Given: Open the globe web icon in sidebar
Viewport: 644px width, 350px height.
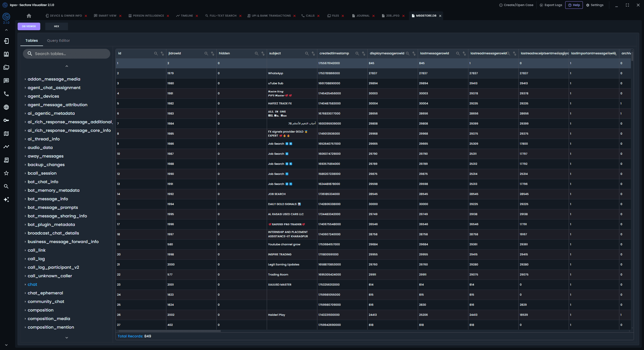Looking at the screenshot, I should point(6,107).
